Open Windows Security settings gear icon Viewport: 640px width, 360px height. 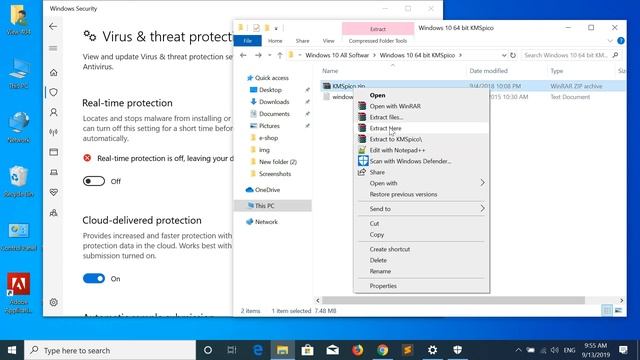pos(53,302)
